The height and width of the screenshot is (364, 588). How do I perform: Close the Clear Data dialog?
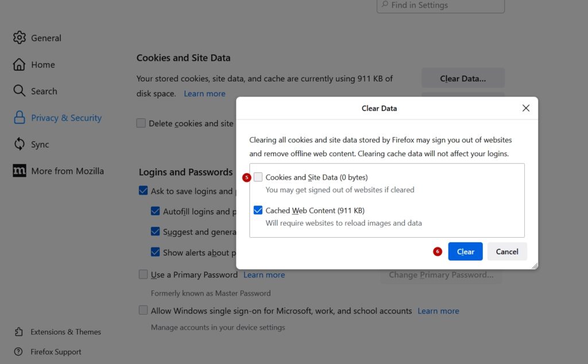coord(526,108)
